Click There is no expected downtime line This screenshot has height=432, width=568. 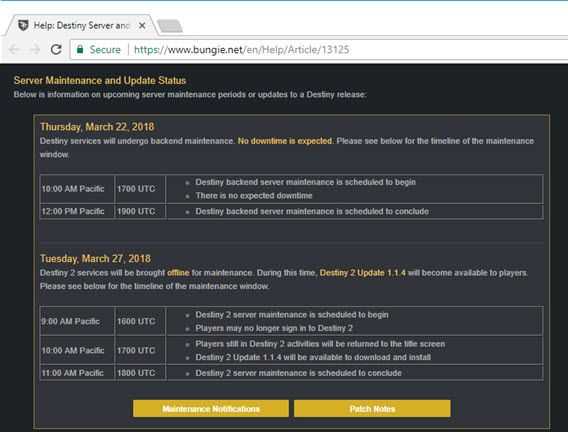click(x=254, y=196)
